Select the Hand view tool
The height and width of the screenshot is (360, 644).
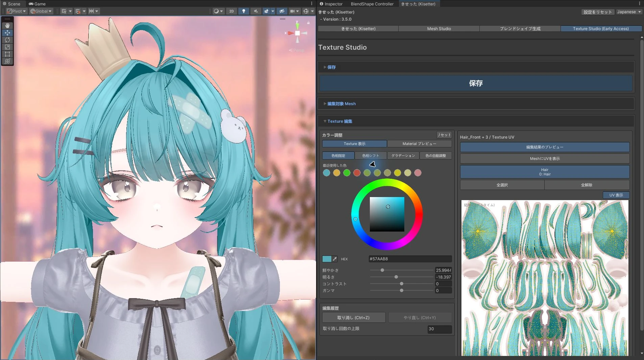coord(7,26)
